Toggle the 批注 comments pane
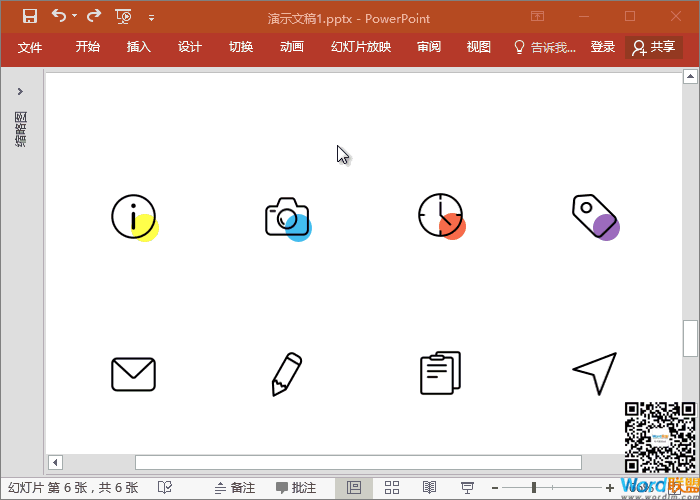The image size is (700, 500). (296, 488)
